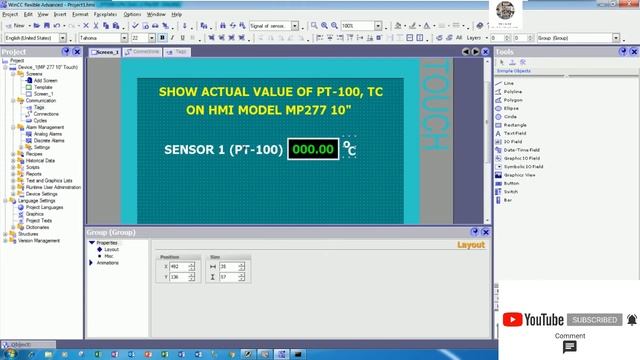Screen dimensions: 640x360
Task: Expand the Recipes tree node
Action: tap(13, 154)
